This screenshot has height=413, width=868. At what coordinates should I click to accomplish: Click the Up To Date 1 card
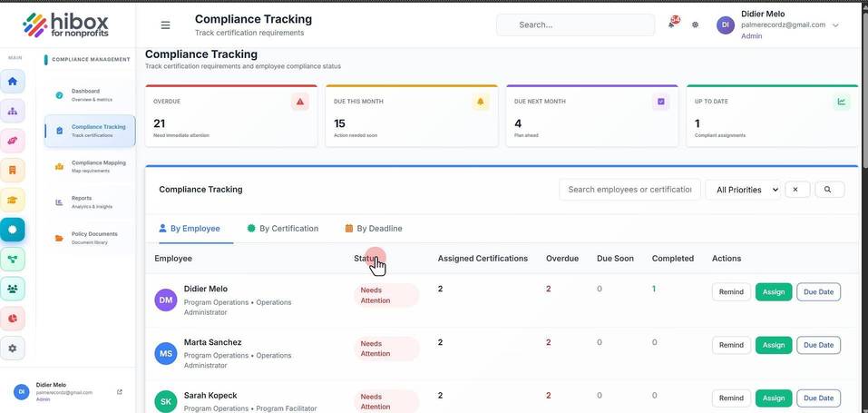click(773, 116)
